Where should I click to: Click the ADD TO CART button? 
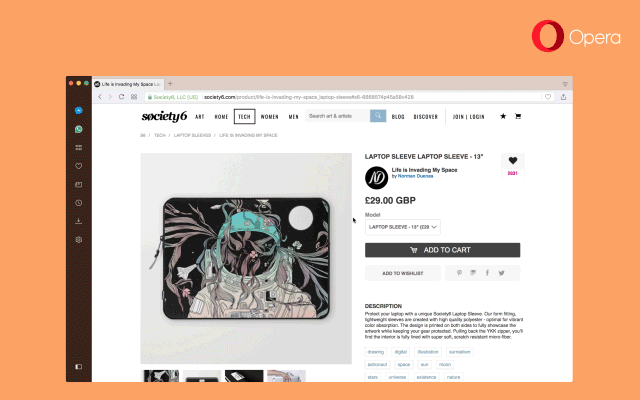pos(442,250)
